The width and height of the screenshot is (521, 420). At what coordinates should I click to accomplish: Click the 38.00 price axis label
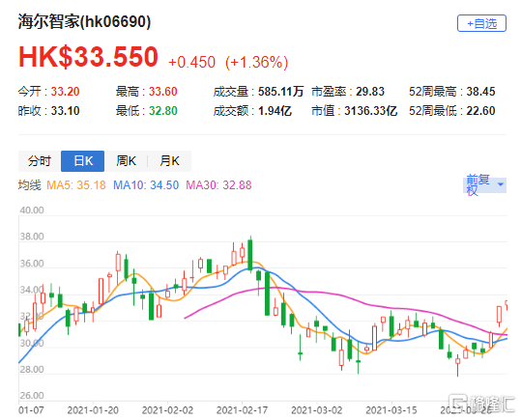pos(32,237)
